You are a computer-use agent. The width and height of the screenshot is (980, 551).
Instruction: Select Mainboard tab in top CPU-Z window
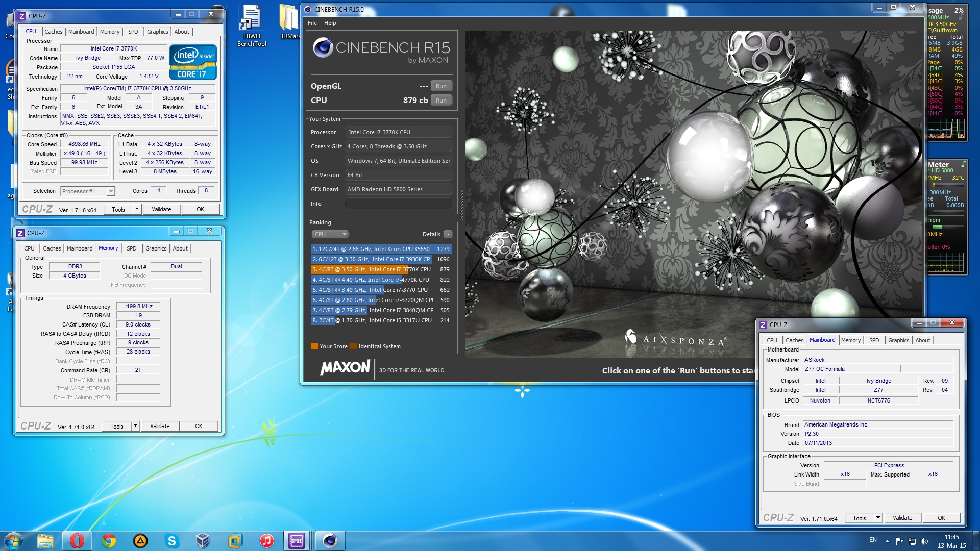tap(82, 32)
